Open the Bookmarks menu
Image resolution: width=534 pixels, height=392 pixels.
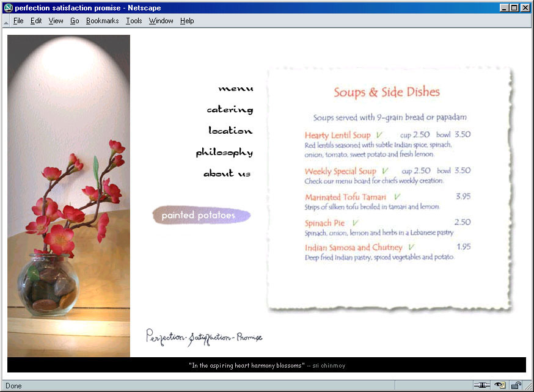(x=102, y=21)
